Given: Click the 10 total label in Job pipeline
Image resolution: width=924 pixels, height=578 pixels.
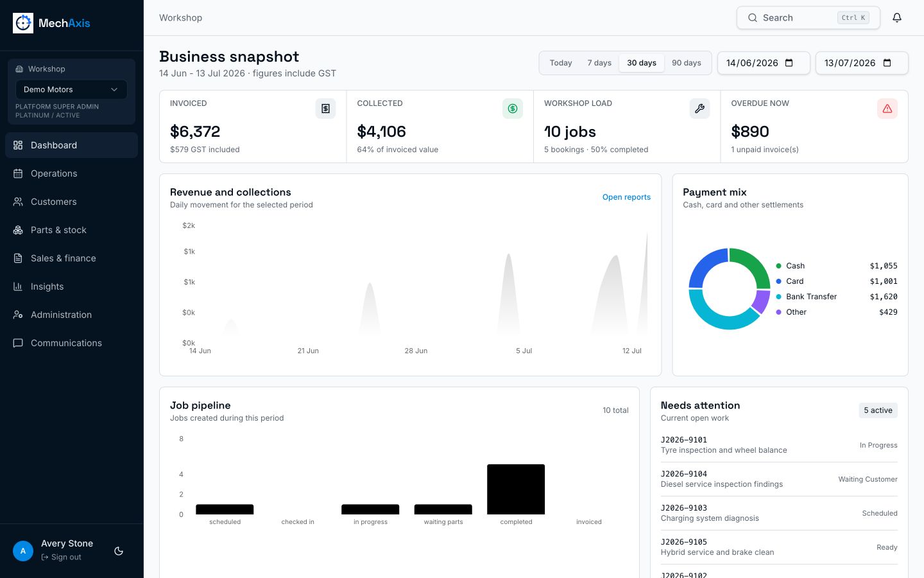Looking at the screenshot, I should tap(615, 410).
